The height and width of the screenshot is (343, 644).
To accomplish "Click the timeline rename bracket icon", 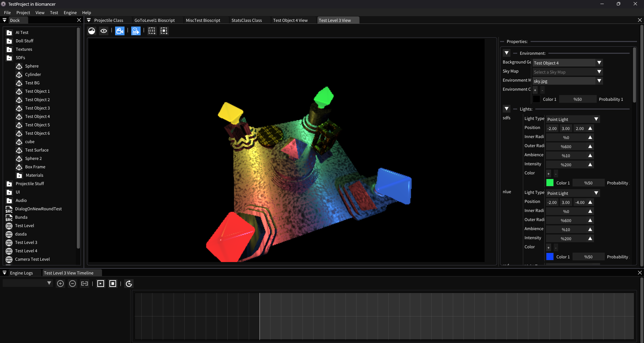I will coord(85,284).
